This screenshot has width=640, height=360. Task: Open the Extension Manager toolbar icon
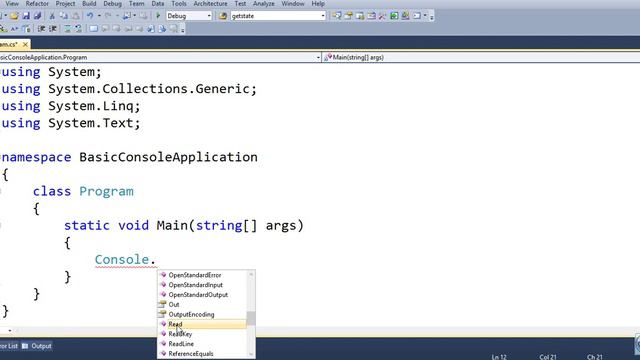[405, 16]
